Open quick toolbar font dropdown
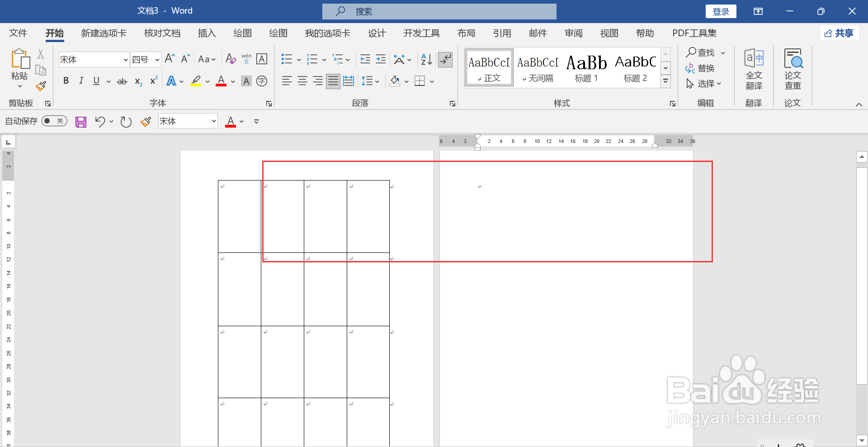868x447 pixels. (x=213, y=121)
